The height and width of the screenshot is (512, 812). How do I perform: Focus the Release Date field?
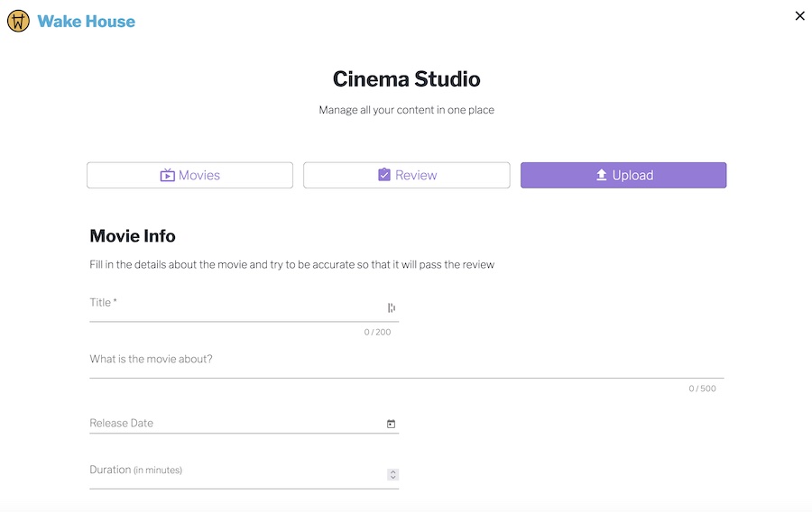click(244, 424)
